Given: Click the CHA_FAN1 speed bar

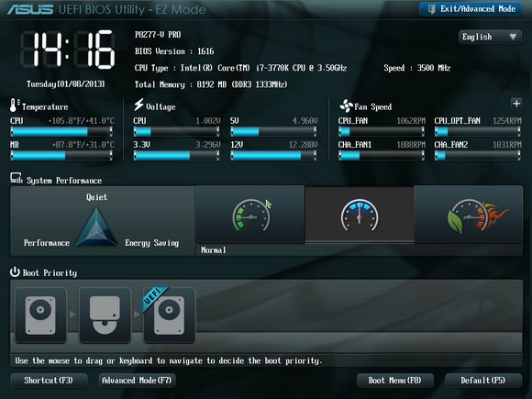Looking at the screenshot, I should click(x=382, y=155).
